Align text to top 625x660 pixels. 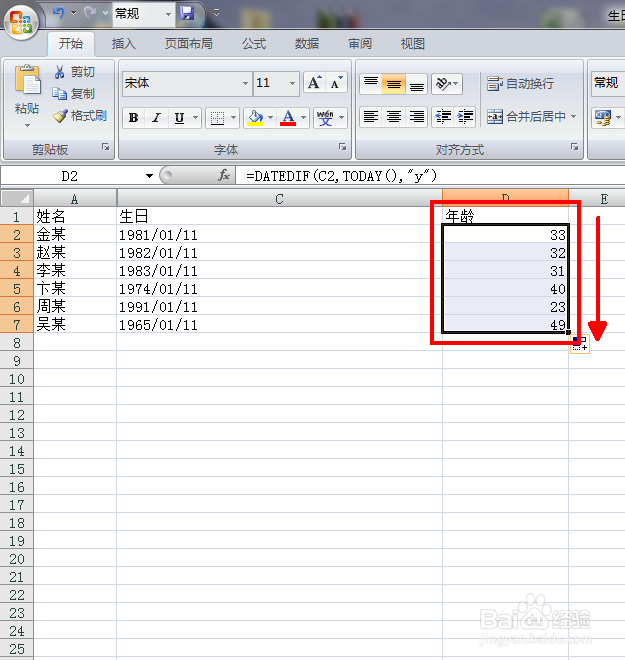point(371,83)
